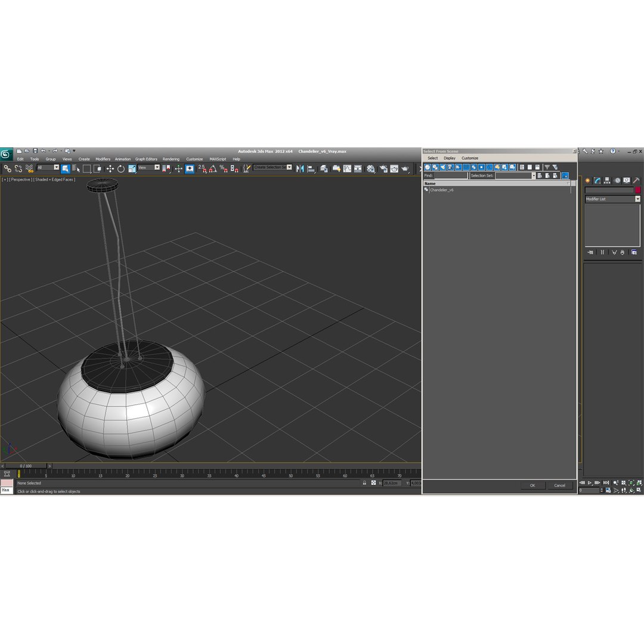Switch to the Create command panel tab
The height and width of the screenshot is (644, 644).
588,181
